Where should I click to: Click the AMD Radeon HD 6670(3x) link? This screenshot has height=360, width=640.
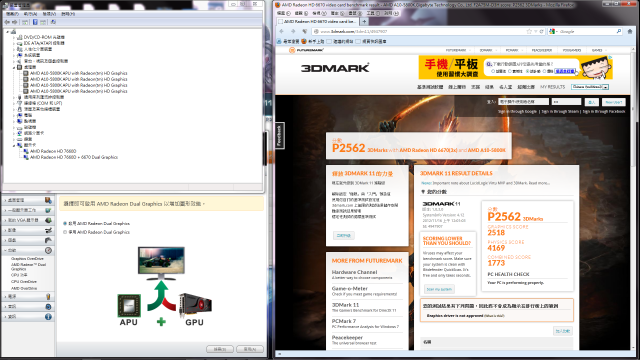pyautogui.click(x=428, y=150)
